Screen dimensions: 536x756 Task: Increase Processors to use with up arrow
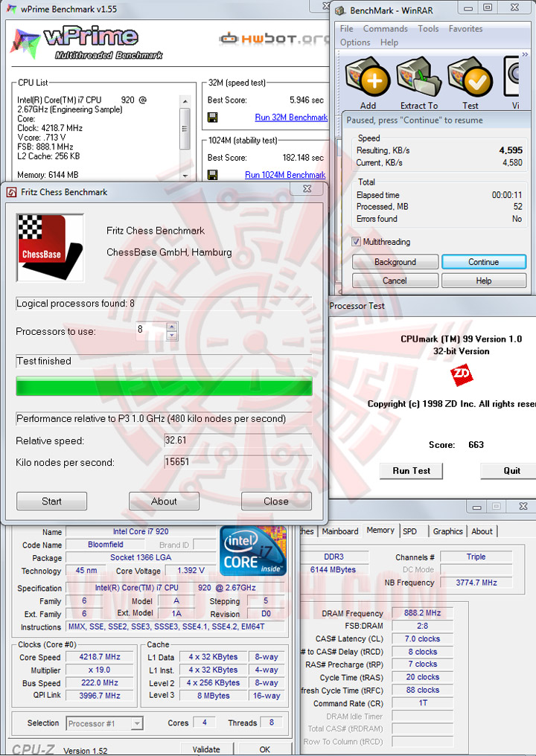click(x=172, y=327)
